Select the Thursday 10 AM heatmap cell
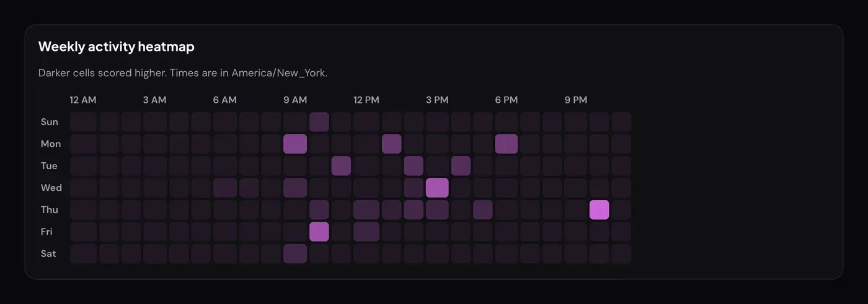This screenshot has height=304, width=868. coord(319,210)
